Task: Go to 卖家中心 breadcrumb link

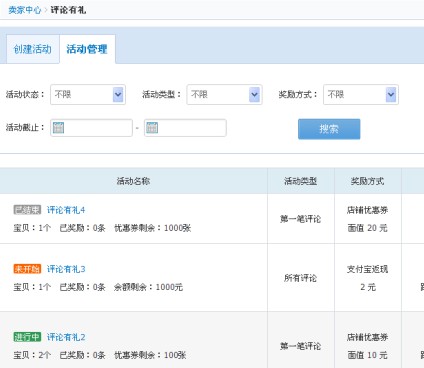Action: pos(25,10)
